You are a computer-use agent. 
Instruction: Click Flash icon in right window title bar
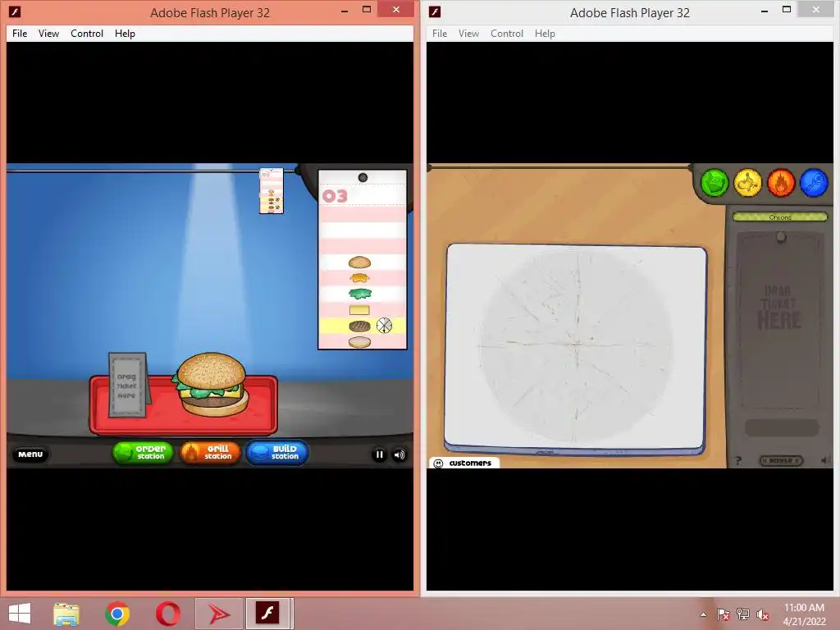[x=435, y=11]
